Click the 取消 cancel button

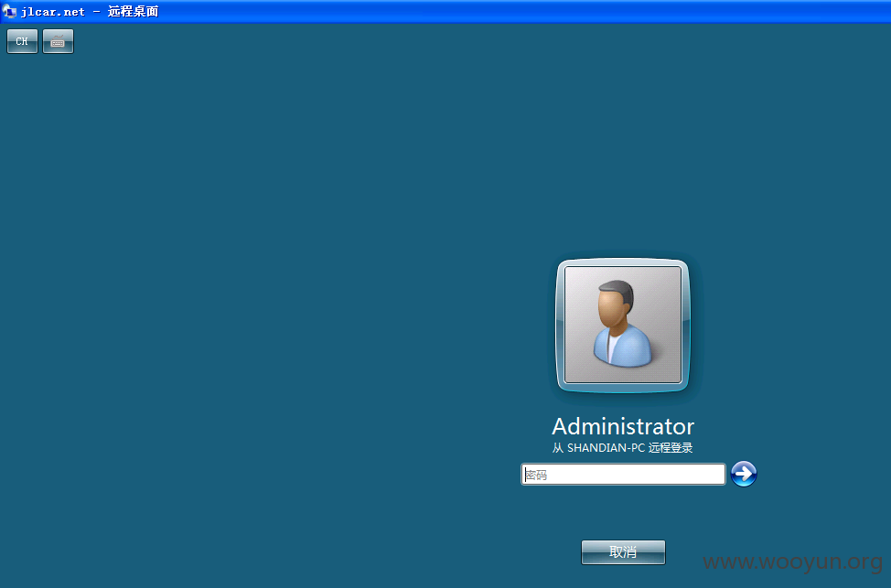tap(623, 552)
